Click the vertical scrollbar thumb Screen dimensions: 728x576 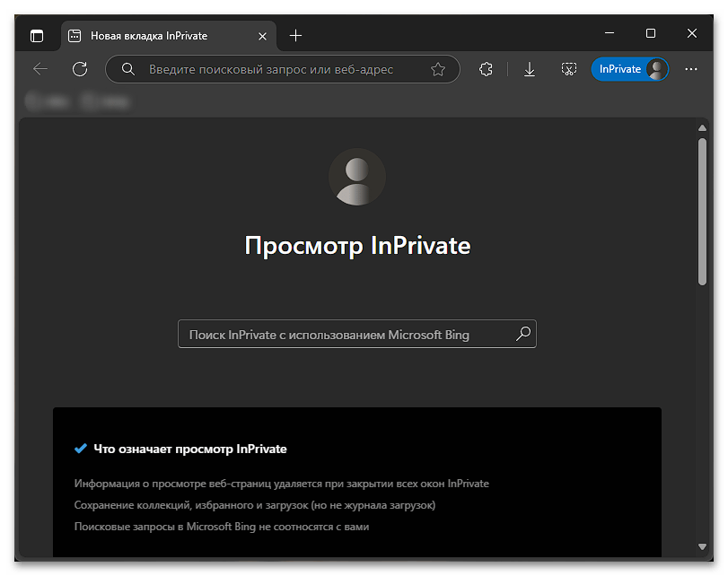[702, 211]
